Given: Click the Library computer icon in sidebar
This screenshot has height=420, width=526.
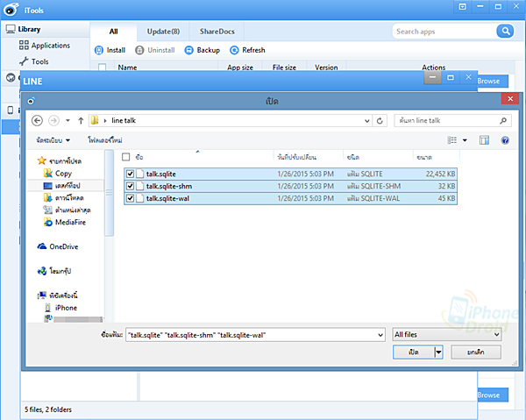Looking at the screenshot, I should pos(11,29).
